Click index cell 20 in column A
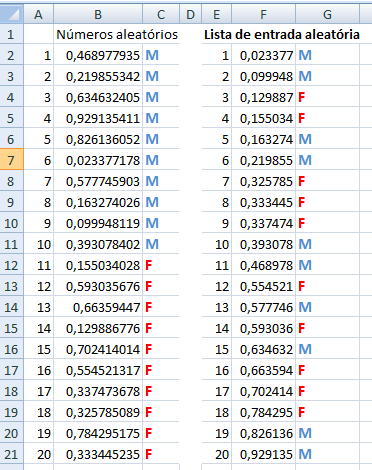The width and height of the screenshot is (372, 470). pyautogui.click(x=39, y=454)
